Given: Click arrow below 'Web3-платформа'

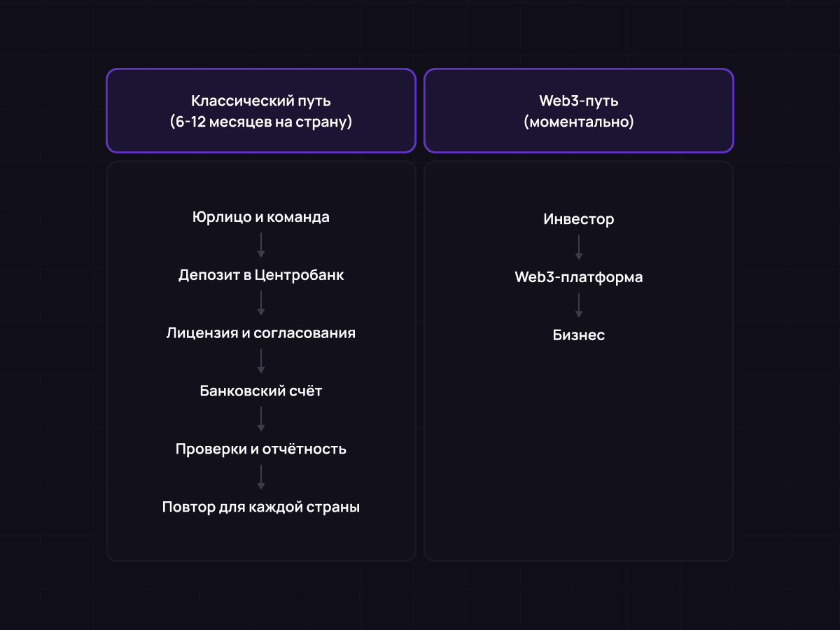Looking at the screenshot, I should (578, 306).
